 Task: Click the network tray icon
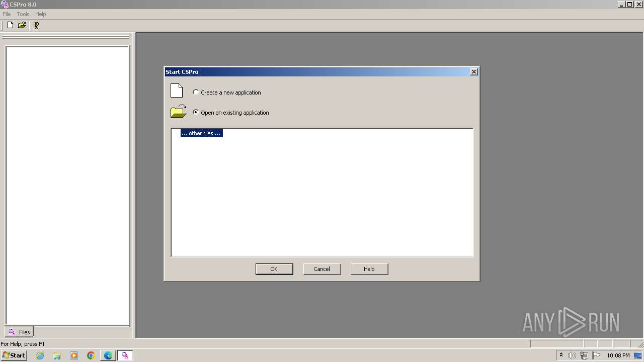pyautogui.click(x=584, y=355)
